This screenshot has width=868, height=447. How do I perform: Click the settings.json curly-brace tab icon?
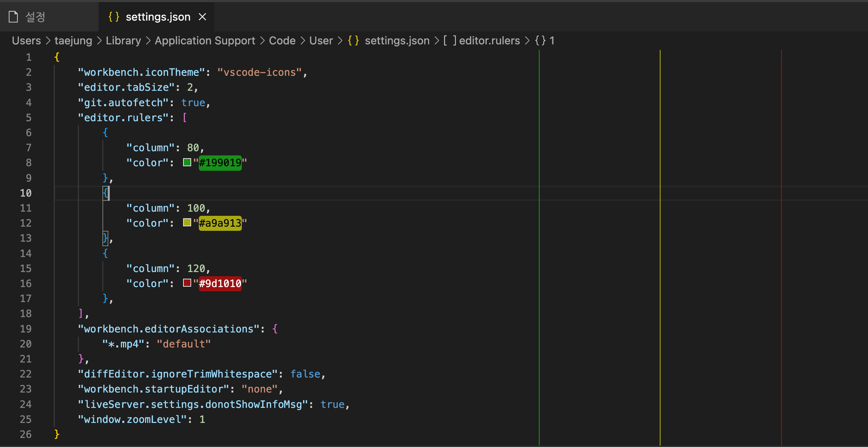[114, 17]
